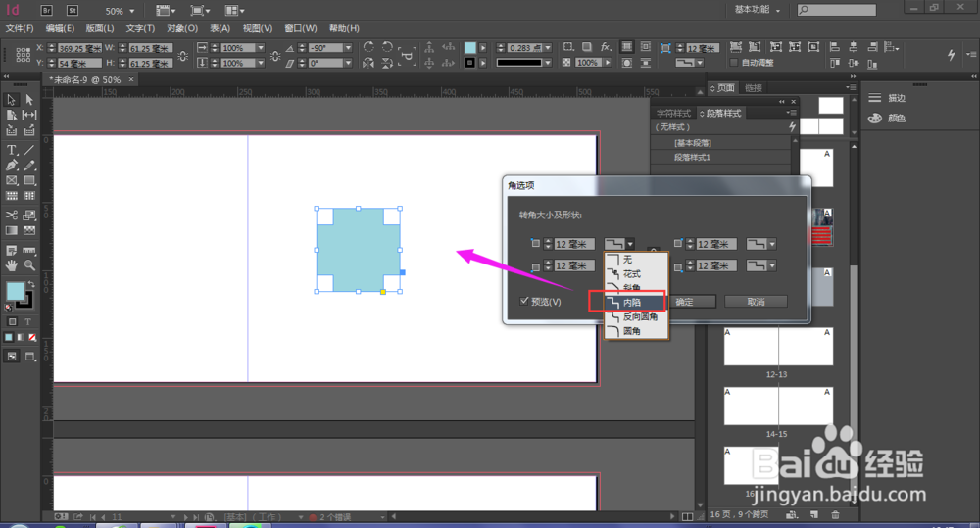Screen dimensions: 980x528
Task: Click 取消 button in corner options dialog
Action: pos(756,302)
